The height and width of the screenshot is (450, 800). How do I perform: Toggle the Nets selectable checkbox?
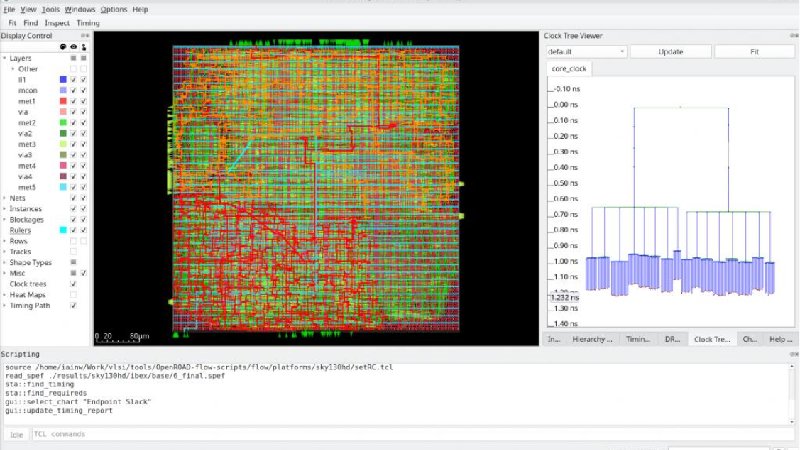tap(84, 198)
